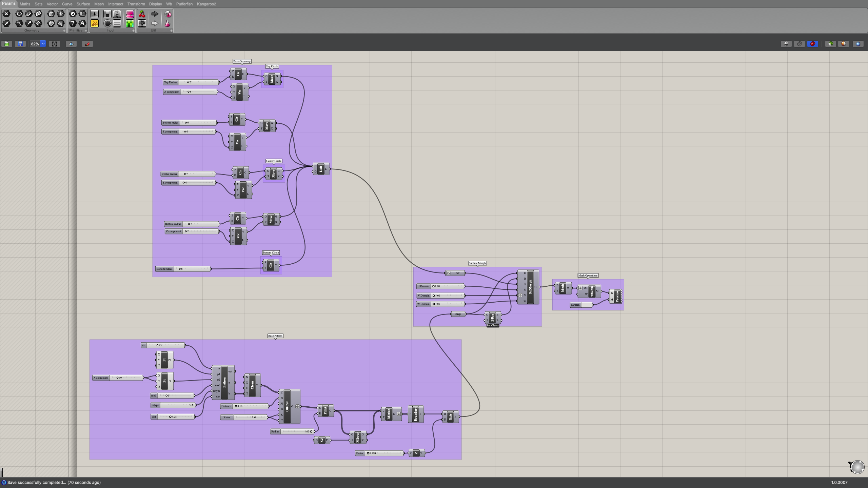The image size is (868, 488).
Task: Select the Point parameter hexagon icon
Action: tap(6, 14)
